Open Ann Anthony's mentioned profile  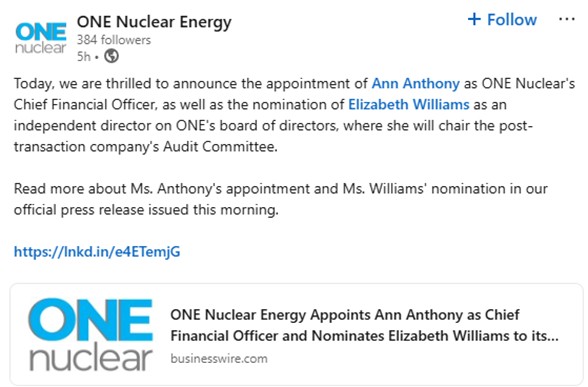416,83
